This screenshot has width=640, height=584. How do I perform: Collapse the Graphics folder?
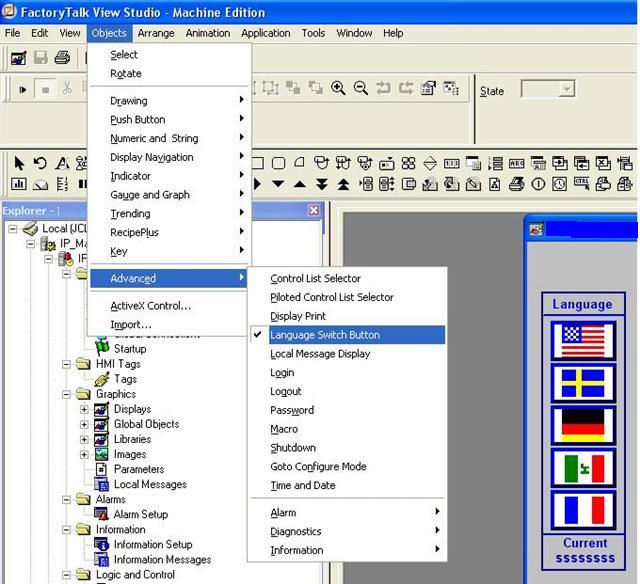[x=66, y=394]
